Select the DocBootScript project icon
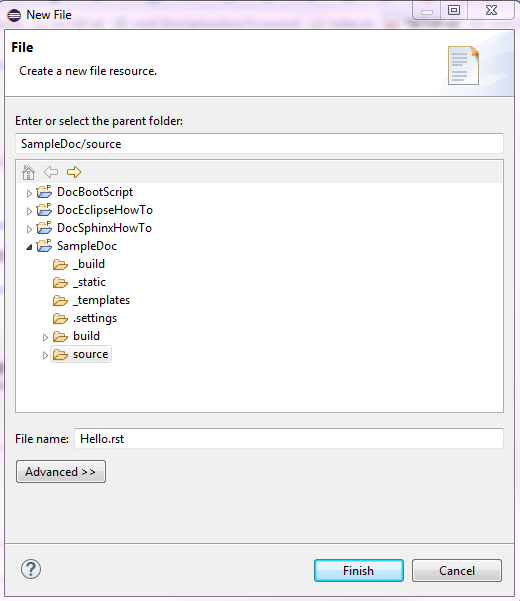Screen dimensions: 520x601 point(44,192)
